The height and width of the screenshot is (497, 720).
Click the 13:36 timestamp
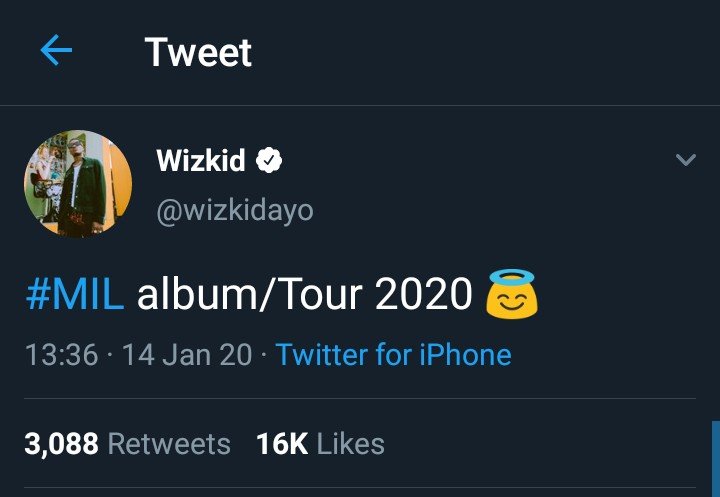pyautogui.click(x=58, y=355)
